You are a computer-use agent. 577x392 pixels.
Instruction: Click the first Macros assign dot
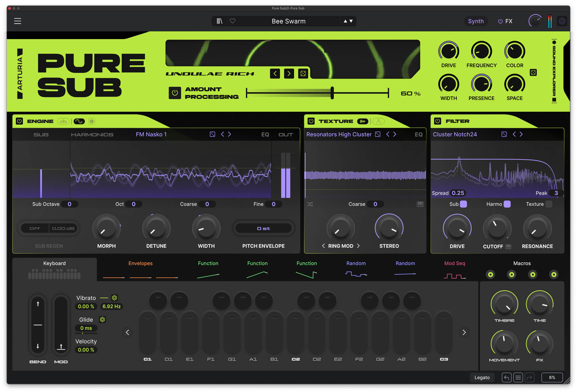click(491, 274)
